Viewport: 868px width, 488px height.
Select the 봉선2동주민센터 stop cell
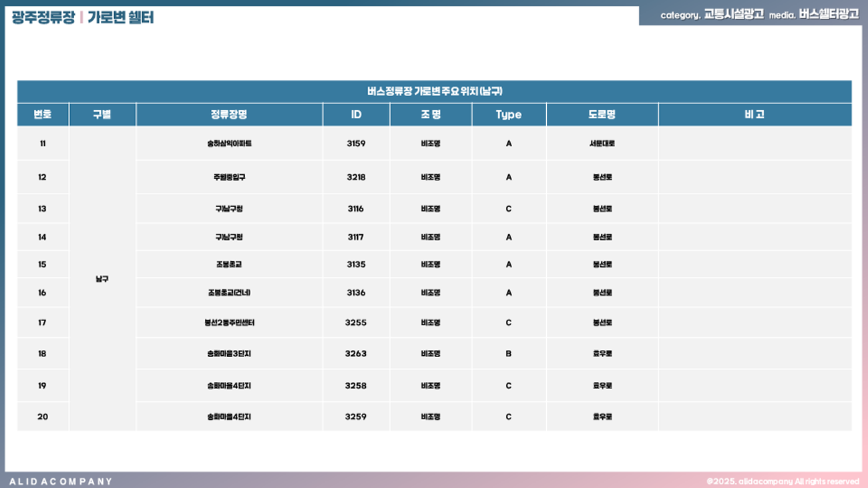point(229,322)
